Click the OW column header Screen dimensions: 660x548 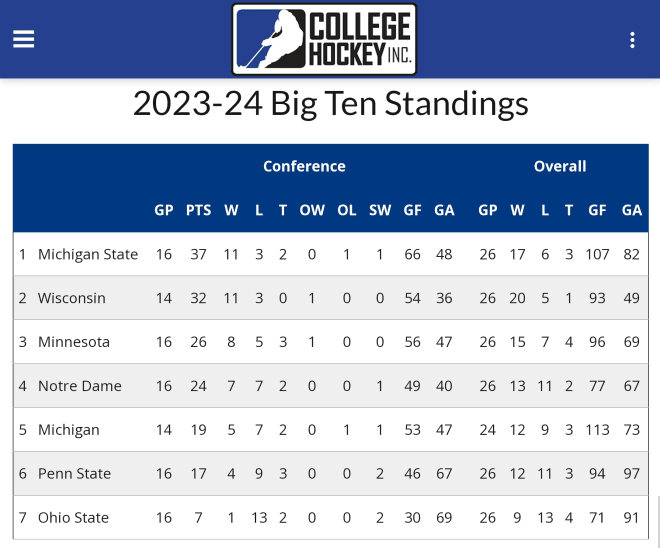coord(312,210)
